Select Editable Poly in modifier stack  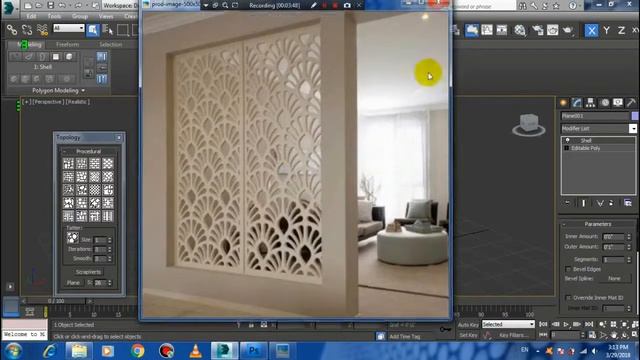[586, 148]
